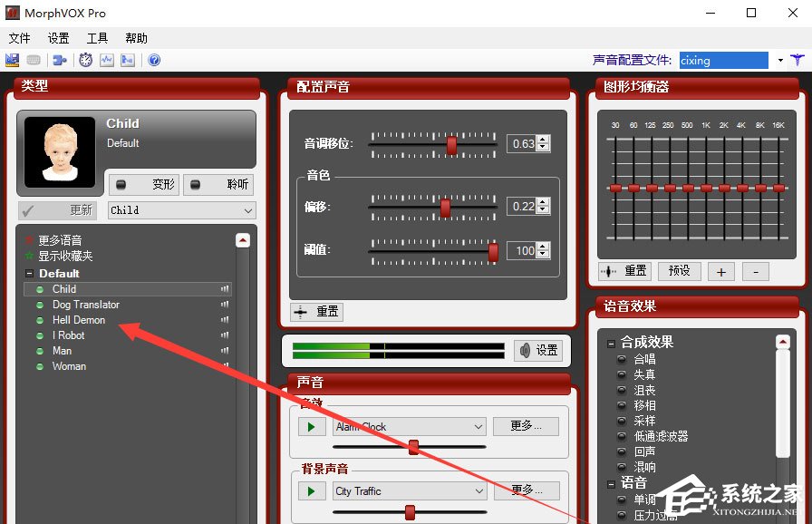Open the 声音配置文件 profile dropdown arrow

(780, 61)
